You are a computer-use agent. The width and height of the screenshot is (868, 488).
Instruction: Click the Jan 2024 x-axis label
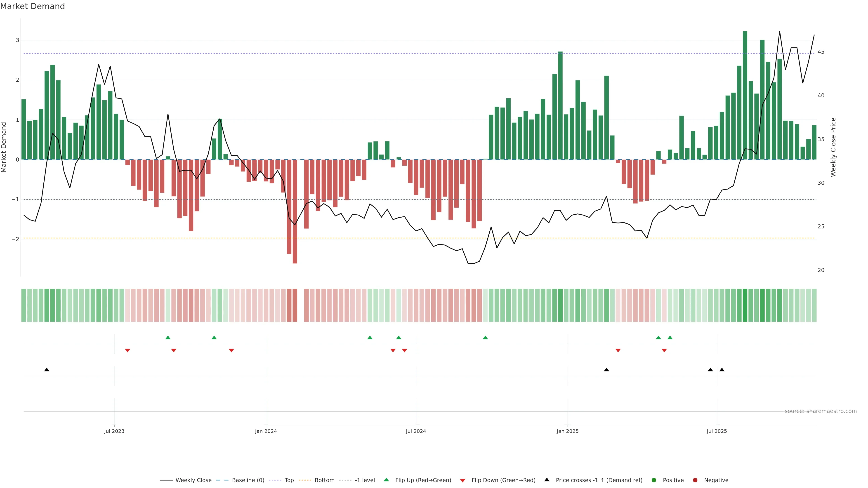click(x=266, y=431)
